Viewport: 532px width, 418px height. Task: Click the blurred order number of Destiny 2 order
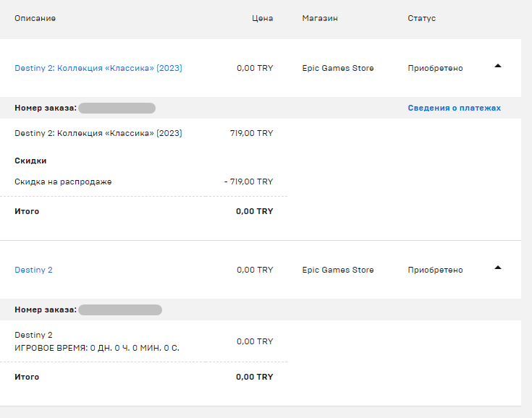tap(120, 310)
